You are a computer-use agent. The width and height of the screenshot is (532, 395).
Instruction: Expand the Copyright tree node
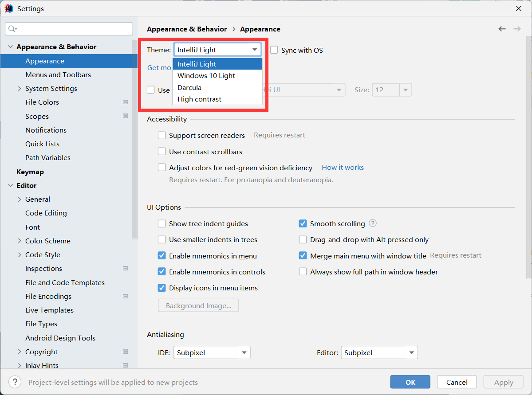tap(20, 352)
